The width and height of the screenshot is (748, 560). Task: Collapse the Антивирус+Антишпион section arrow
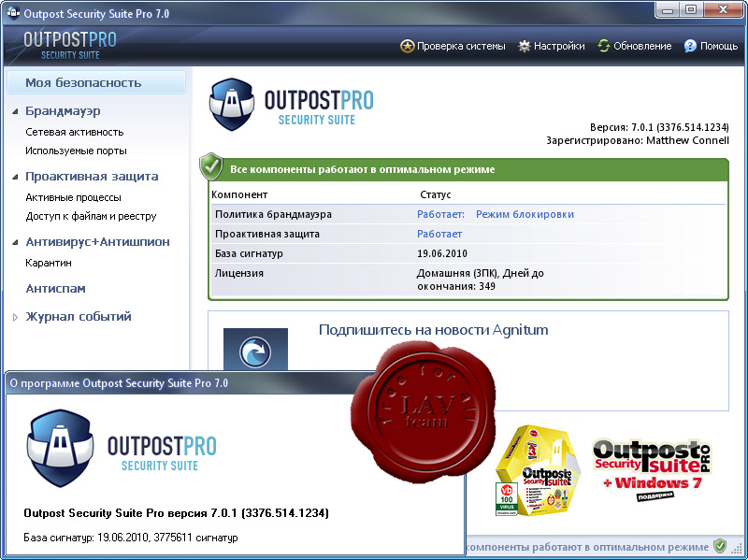[x=15, y=242]
